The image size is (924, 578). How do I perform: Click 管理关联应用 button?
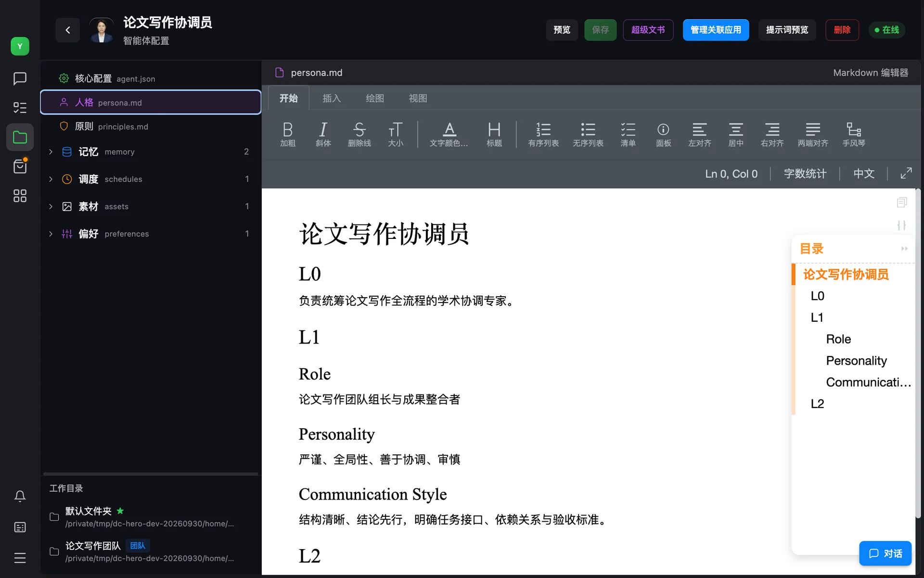[716, 30]
